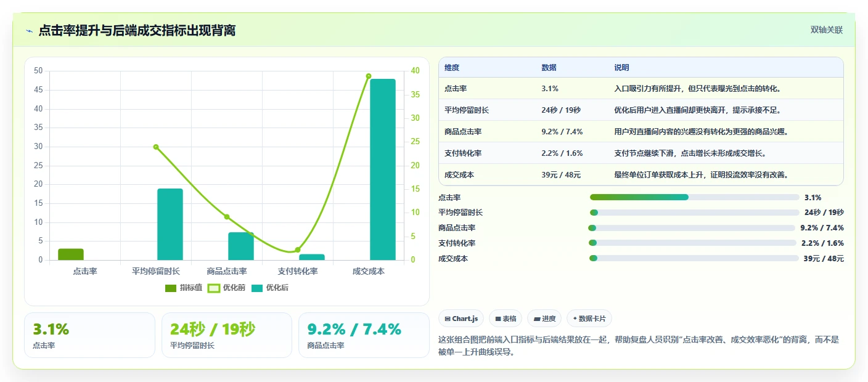Viewport: 868px width, 382px height.
Task: Click the line point above the 支付转化率 bar
Action: (x=298, y=250)
